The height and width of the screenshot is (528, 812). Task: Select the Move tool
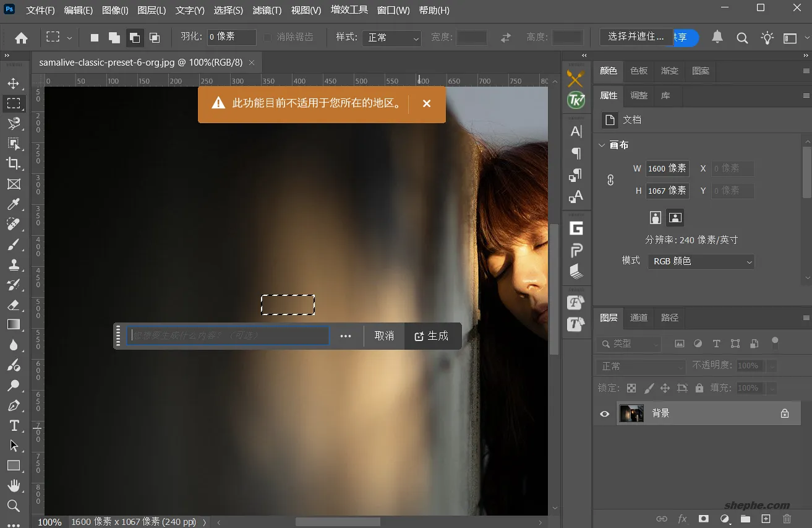coord(14,84)
